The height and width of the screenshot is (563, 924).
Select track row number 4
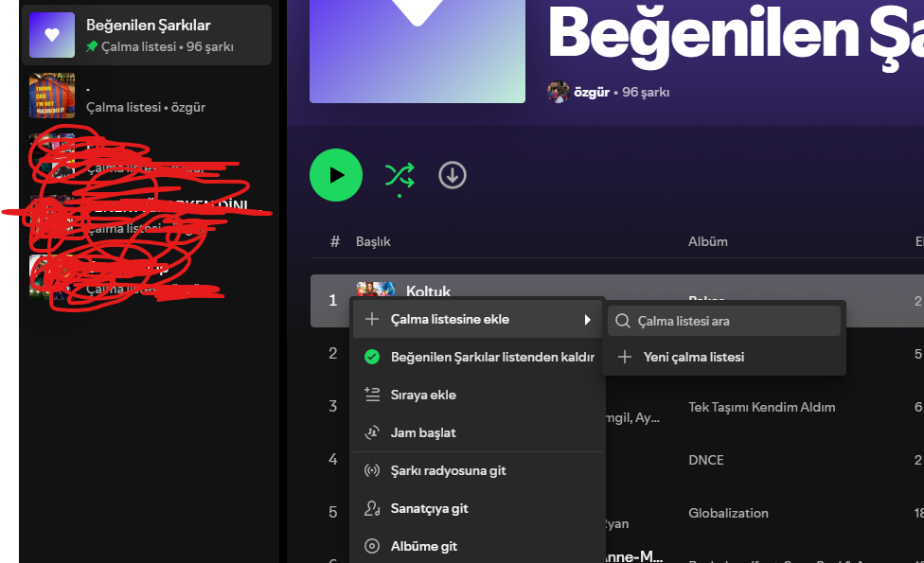333,459
